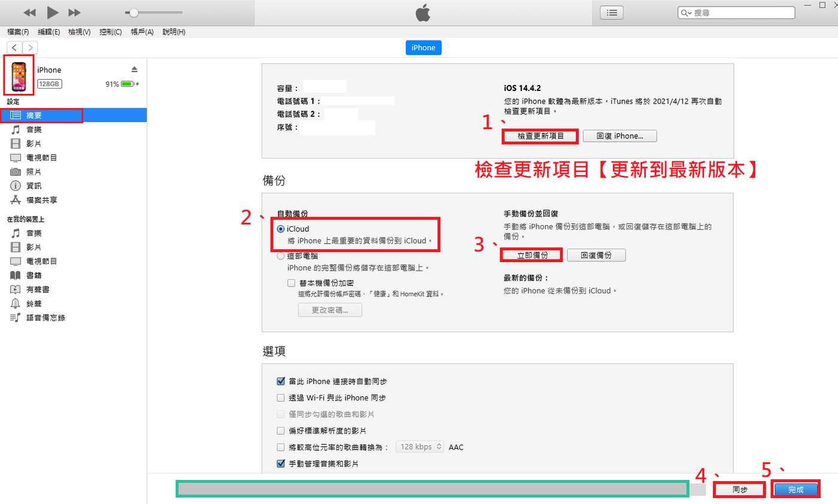The width and height of the screenshot is (838, 504).
Task: Click 立即備份 button
Action: coord(532,255)
